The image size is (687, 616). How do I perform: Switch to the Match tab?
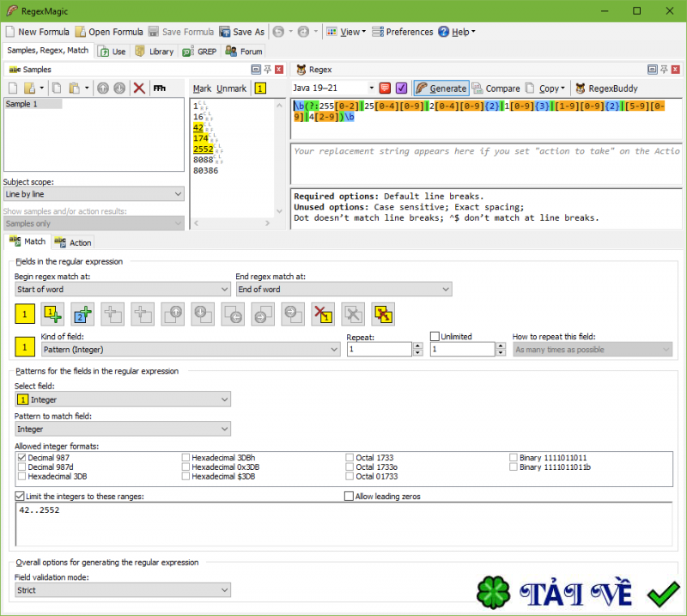coord(27,241)
